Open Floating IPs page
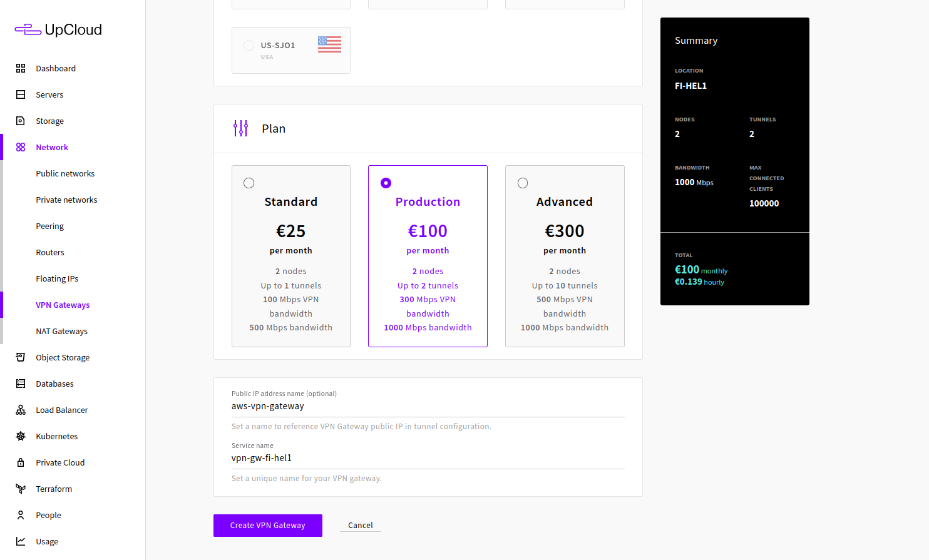 click(57, 278)
